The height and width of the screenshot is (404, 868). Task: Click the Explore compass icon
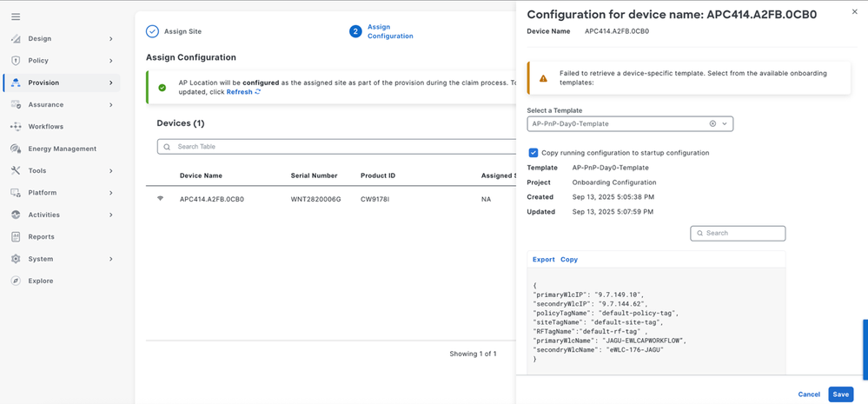click(x=16, y=281)
